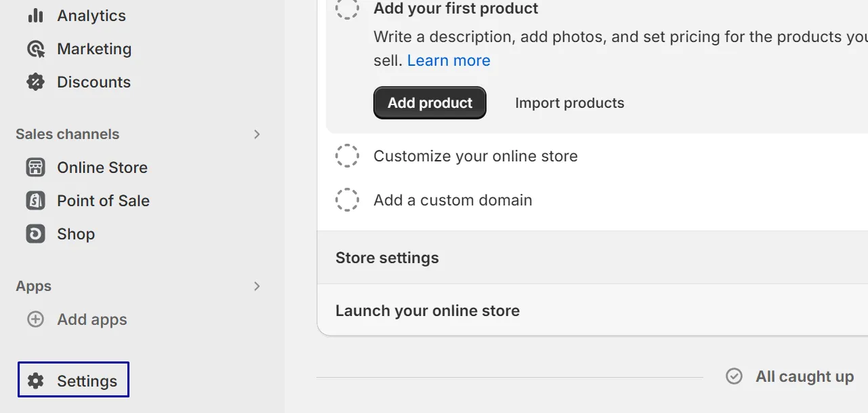868x413 pixels.
Task: Open the Shop channel icon
Action: [35, 234]
